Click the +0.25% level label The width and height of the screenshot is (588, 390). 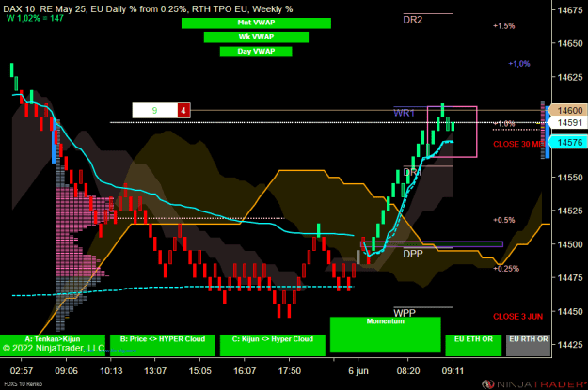pyautogui.click(x=506, y=268)
